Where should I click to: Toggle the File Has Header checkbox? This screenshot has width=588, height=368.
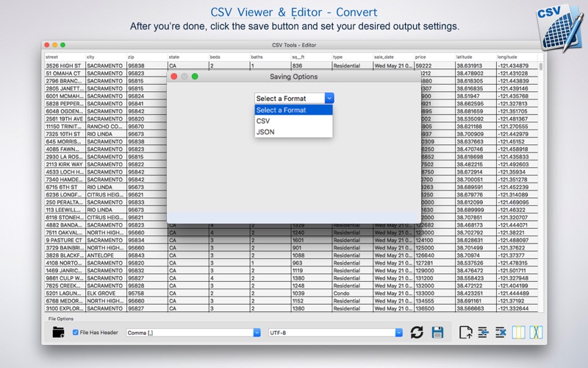pyautogui.click(x=76, y=333)
